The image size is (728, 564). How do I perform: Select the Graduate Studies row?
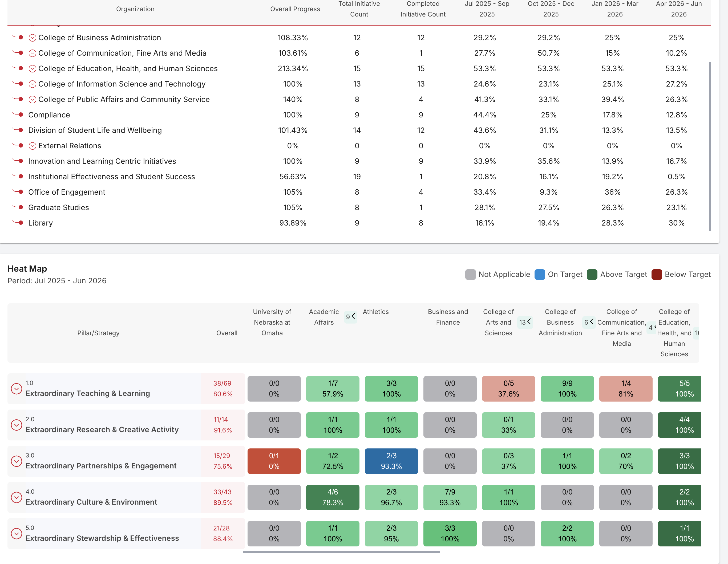coord(359,207)
